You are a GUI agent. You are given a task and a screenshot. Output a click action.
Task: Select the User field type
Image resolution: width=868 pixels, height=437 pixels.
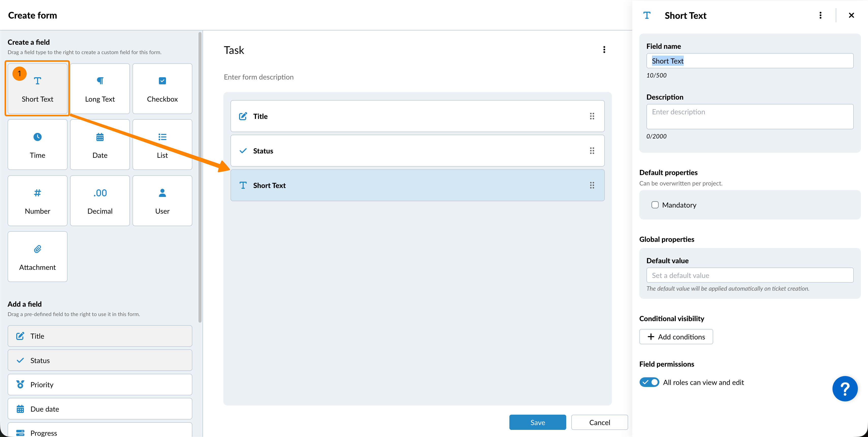coord(162,201)
